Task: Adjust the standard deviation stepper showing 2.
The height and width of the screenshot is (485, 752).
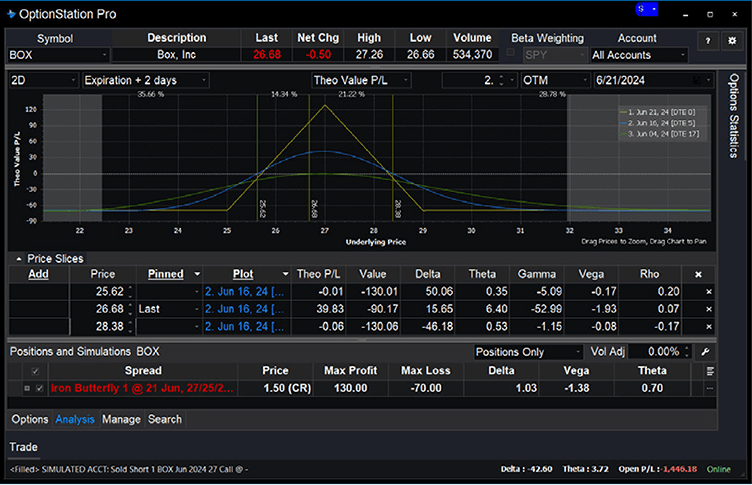Action: pos(501,80)
